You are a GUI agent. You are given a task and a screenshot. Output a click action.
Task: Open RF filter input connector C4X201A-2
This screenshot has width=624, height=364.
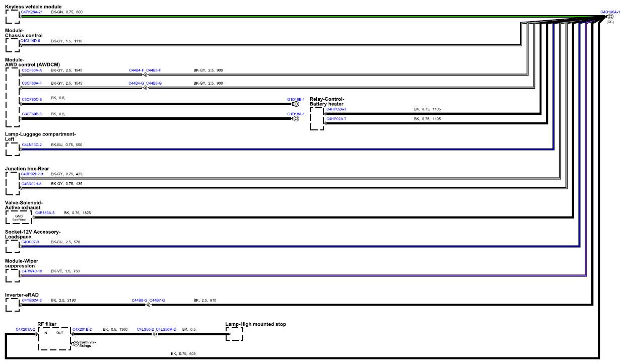pos(25,329)
